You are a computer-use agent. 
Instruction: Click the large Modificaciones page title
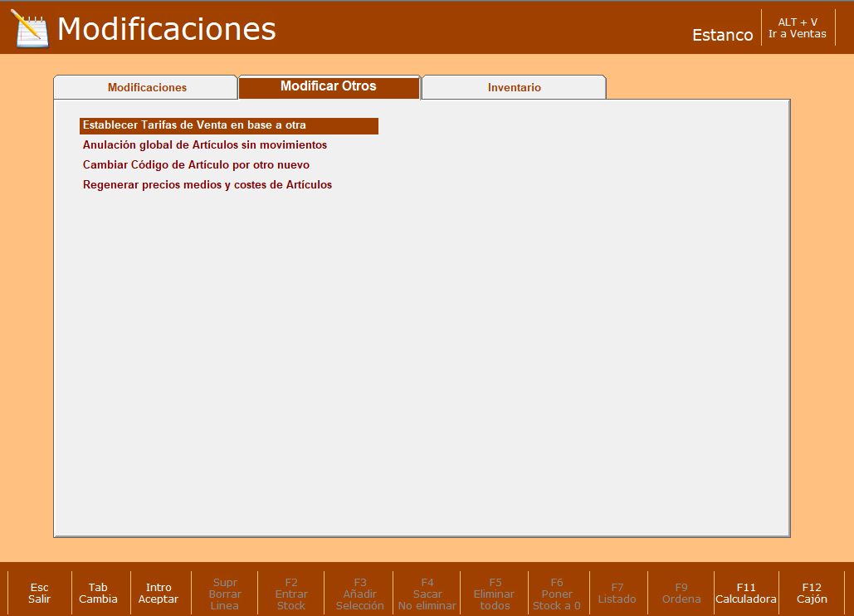[167, 29]
